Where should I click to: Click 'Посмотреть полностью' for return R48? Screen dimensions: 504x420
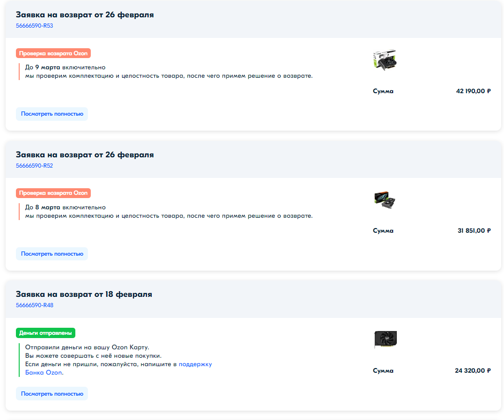click(x=52, y=394)
